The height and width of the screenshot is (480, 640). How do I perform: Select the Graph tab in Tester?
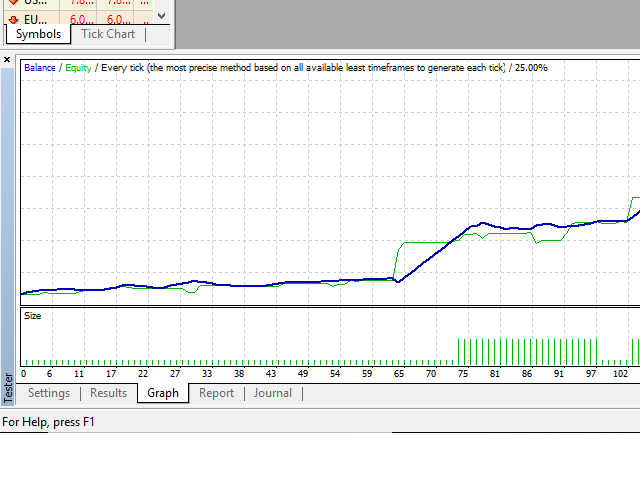tap(163, 393)
